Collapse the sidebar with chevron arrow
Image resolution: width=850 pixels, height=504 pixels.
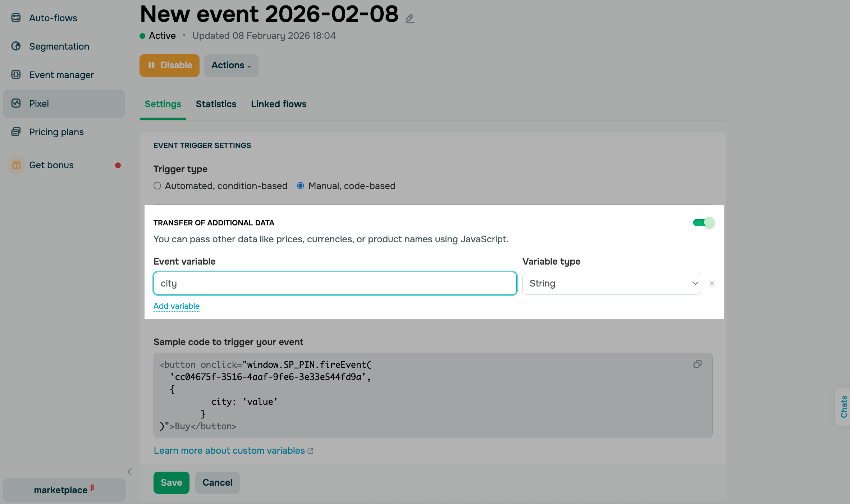[x=129, y=472]
